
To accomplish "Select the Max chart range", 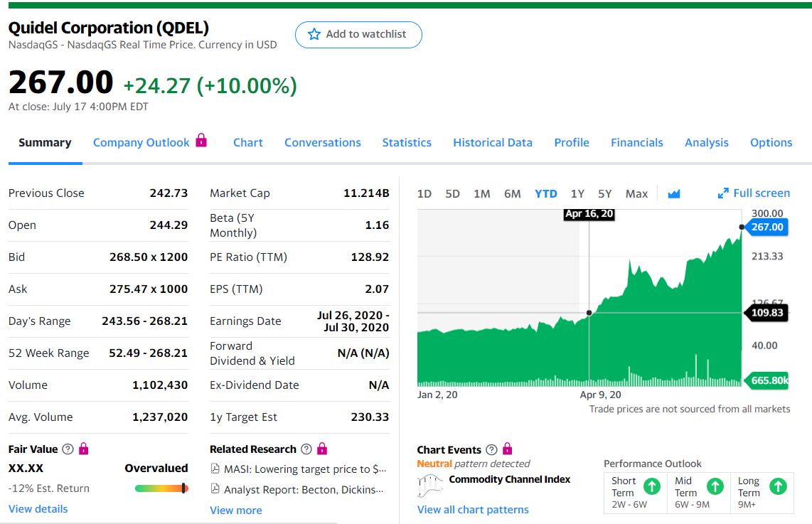I will pos(636,193).
